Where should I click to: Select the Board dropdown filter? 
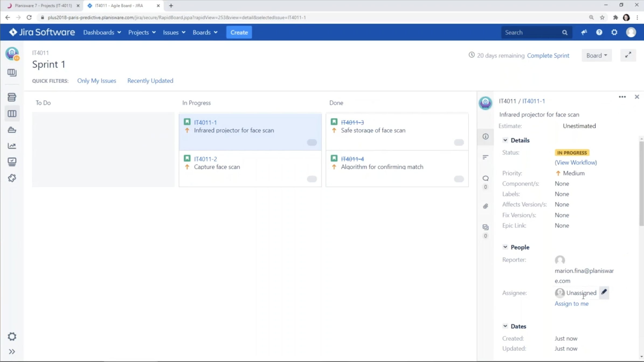[596, 55]
